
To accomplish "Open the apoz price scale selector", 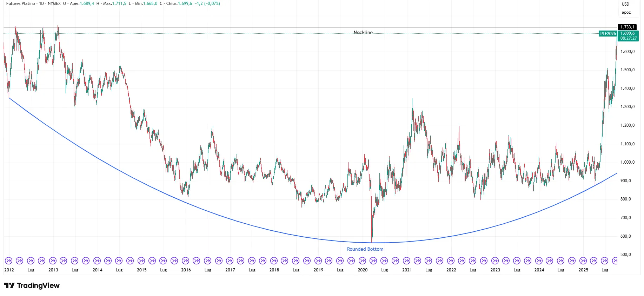I will (626, 12).
